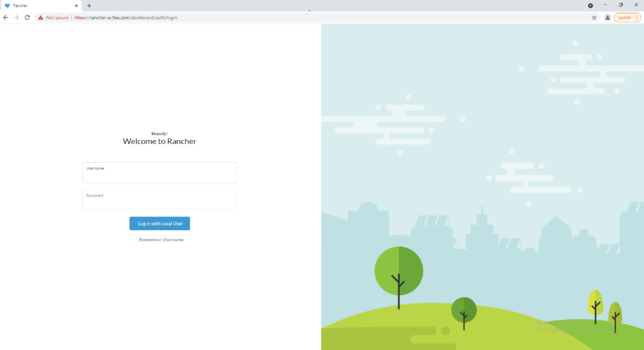Focus the Username input field
644x350 pixels.
click(159, 172)
